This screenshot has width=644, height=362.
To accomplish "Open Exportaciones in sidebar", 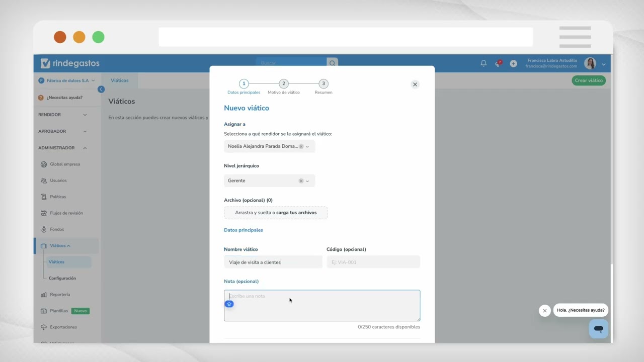I will click(x=63, y=327).
